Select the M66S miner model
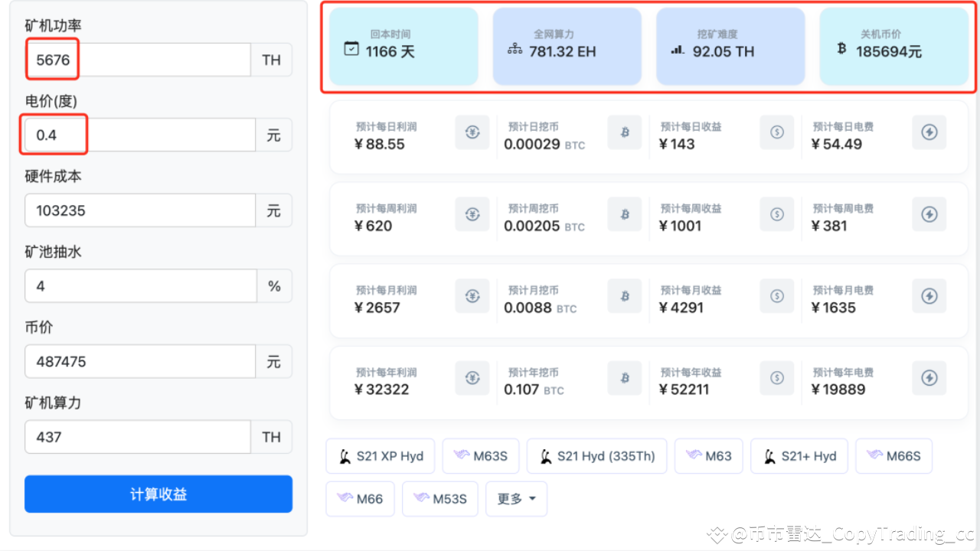Viewport: 980px width, 551px height. click(x=893, y=455)
